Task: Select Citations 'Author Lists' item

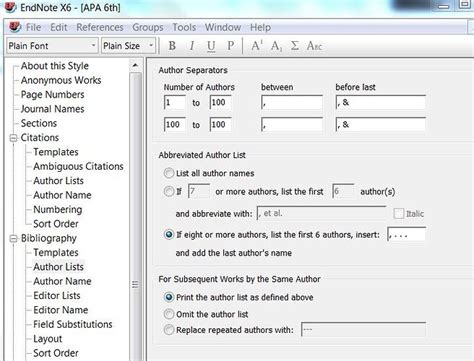Action: point(58,181)
